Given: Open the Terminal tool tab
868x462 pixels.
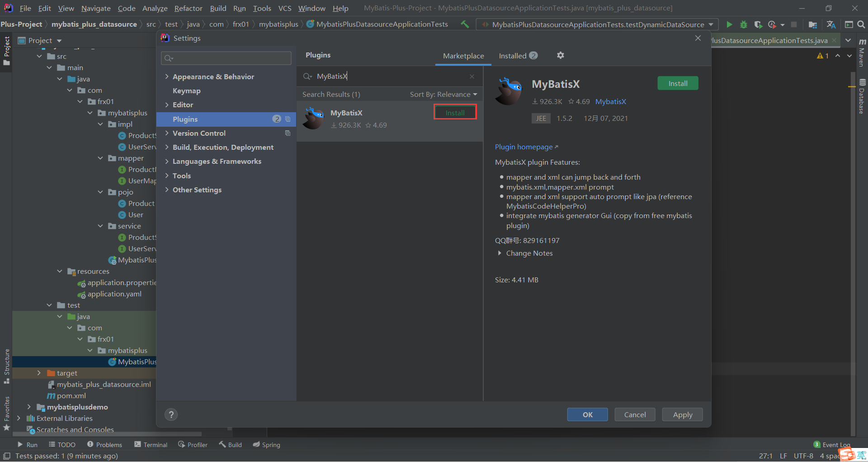Looking at the screenshot, I should (x=151, y=445).
